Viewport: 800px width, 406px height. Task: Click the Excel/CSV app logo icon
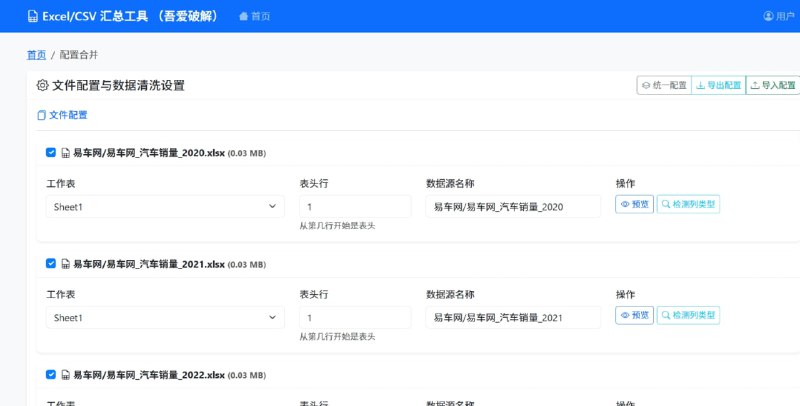coord(33,16)
